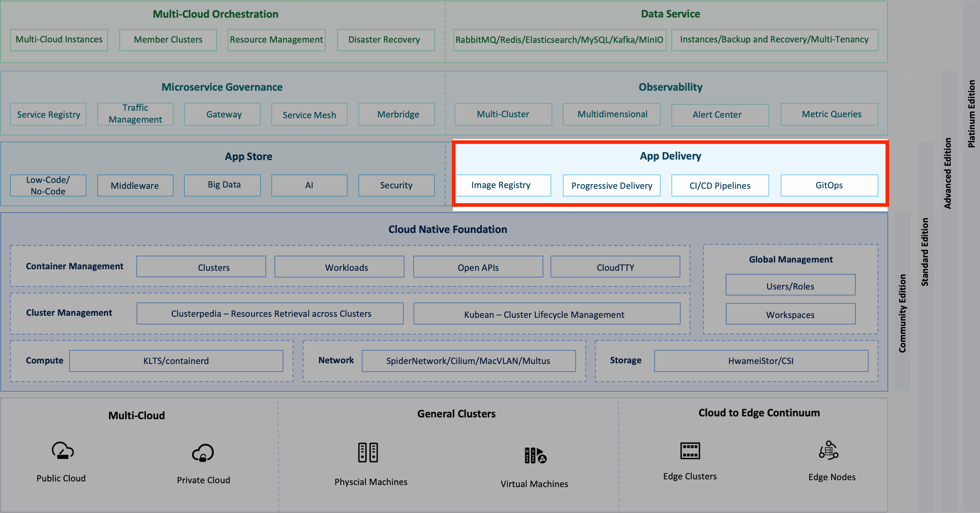Select the Multi-Cloud Instances box
Viewport: 980px width, 513px height.
click(59, 40)
